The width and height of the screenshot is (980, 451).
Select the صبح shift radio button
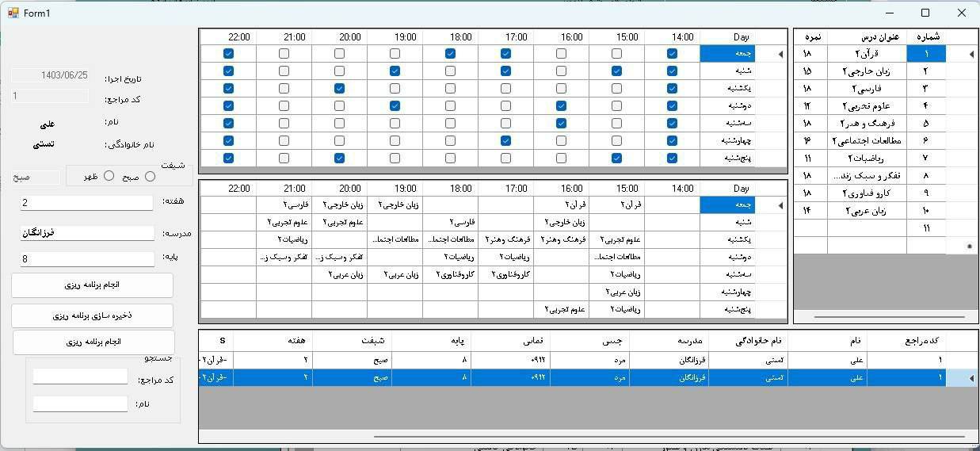click(150, 177)
